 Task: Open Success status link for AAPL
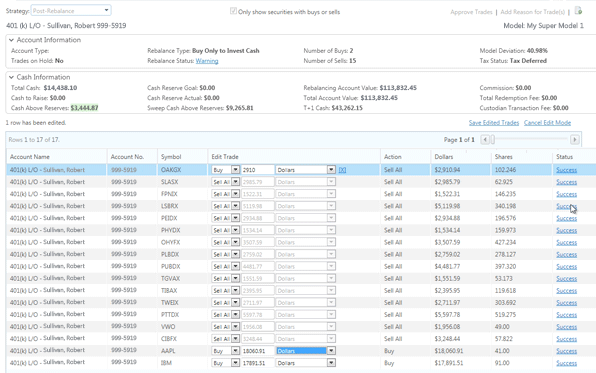pos(566,351)
